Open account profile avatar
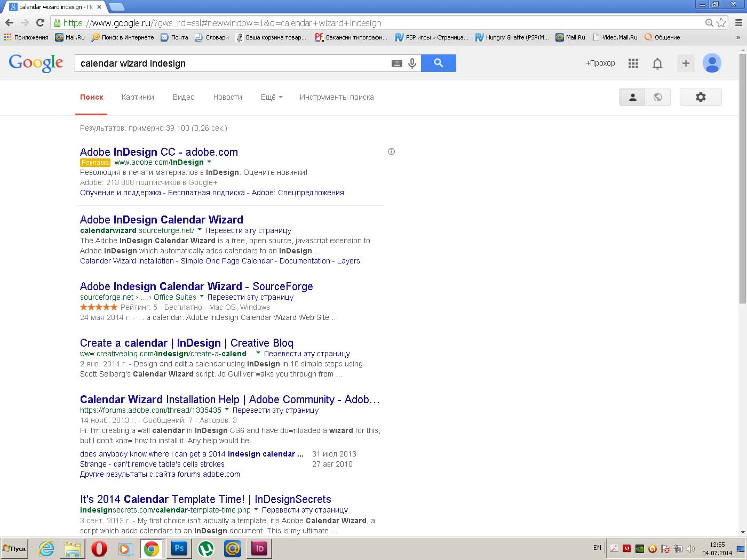 712,63
